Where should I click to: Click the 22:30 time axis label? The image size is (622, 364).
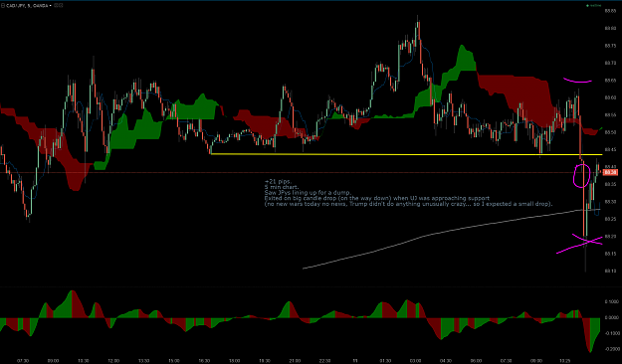[324, 361]
